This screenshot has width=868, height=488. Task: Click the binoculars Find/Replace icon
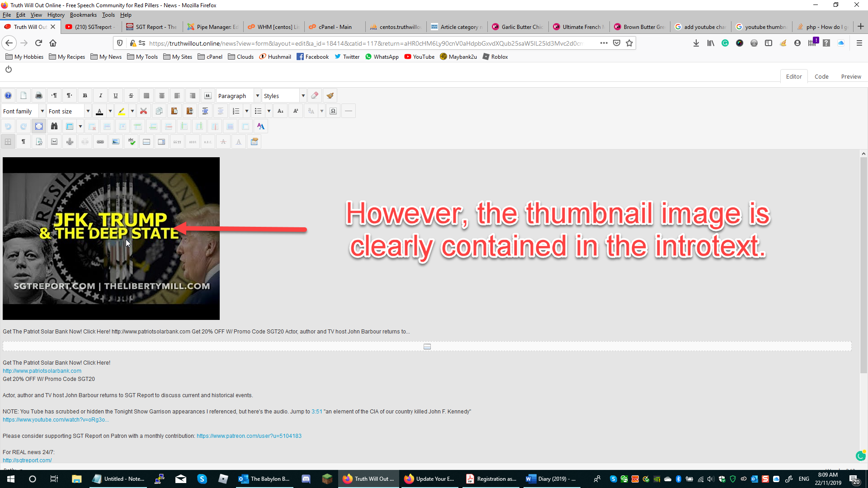pyautogui.click(x=54, y=127)
